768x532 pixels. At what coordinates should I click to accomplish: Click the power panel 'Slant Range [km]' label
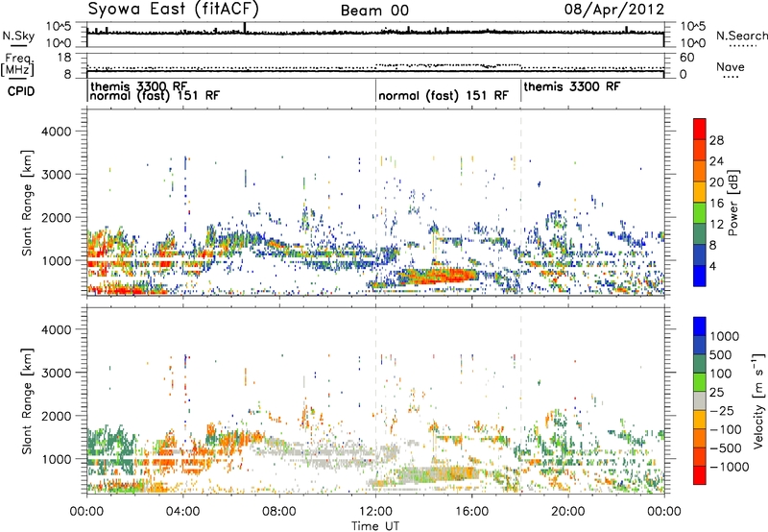[27, 203]
